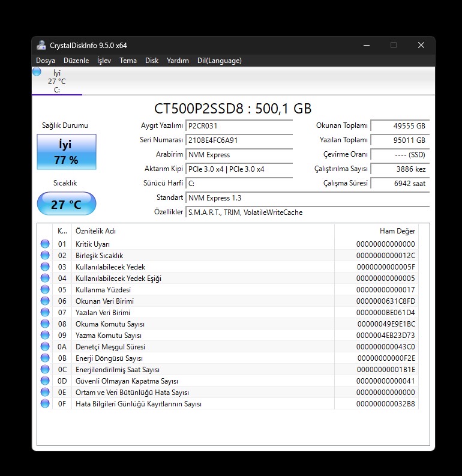This screenshot has width=462, height=476.
Task: Click raw value 0000000631C8FD
Action: pos(386,301)
